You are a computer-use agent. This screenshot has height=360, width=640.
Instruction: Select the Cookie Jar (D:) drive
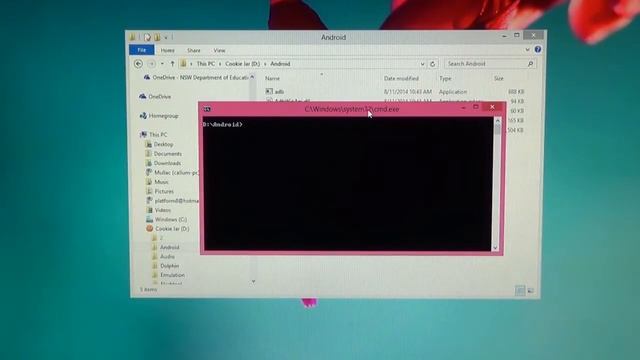click(172, 229)
